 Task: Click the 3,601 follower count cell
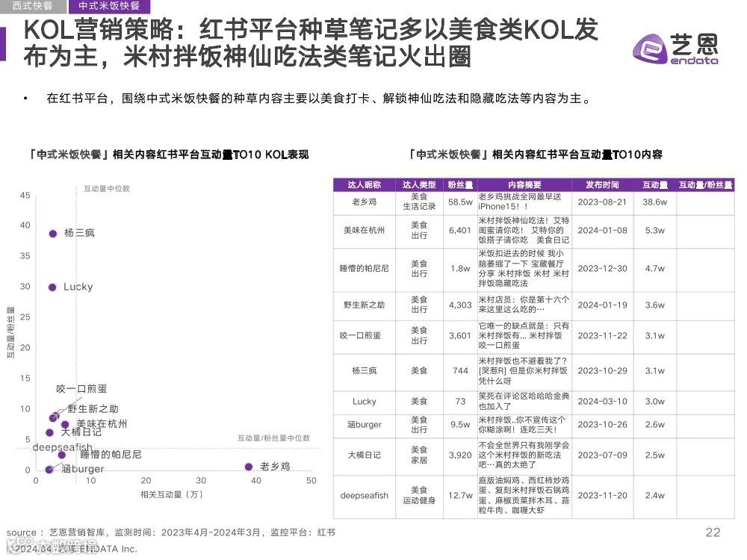pos(460,336)
